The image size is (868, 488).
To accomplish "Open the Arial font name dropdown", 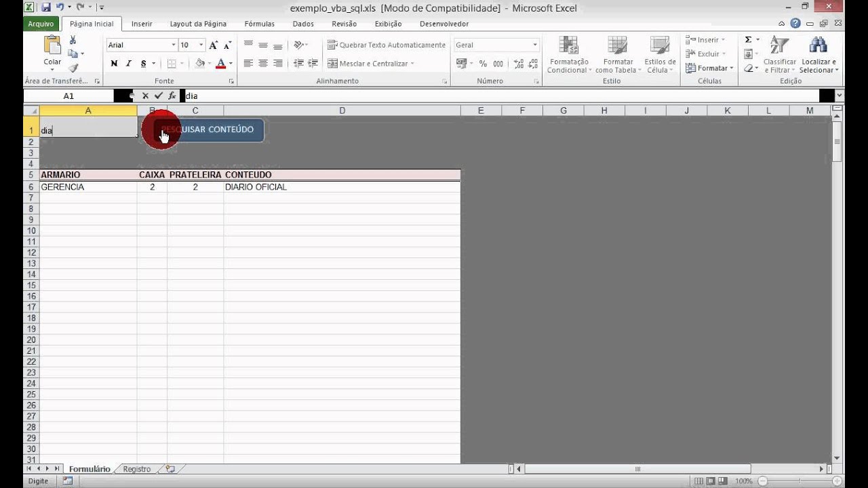I will 174,45.
